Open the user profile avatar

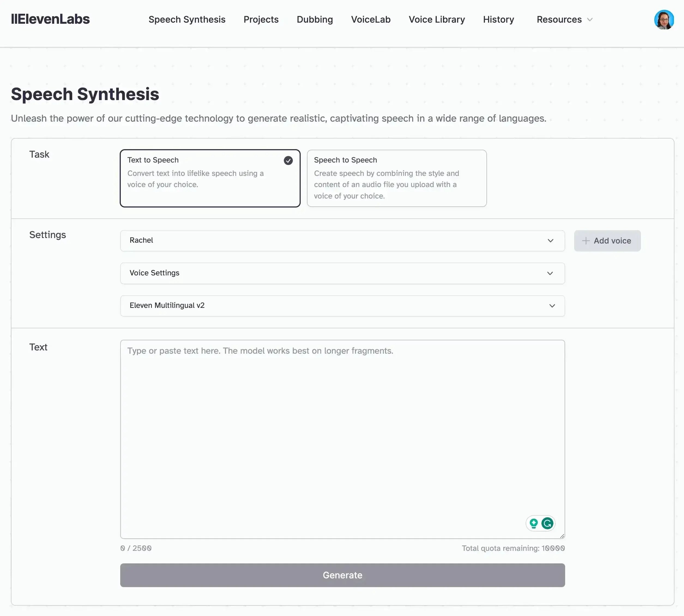[x=664, y=20]
